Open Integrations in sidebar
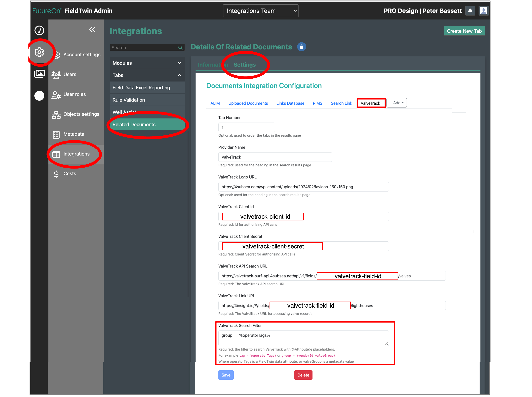The image size is (532, 397). click(76, 154)
